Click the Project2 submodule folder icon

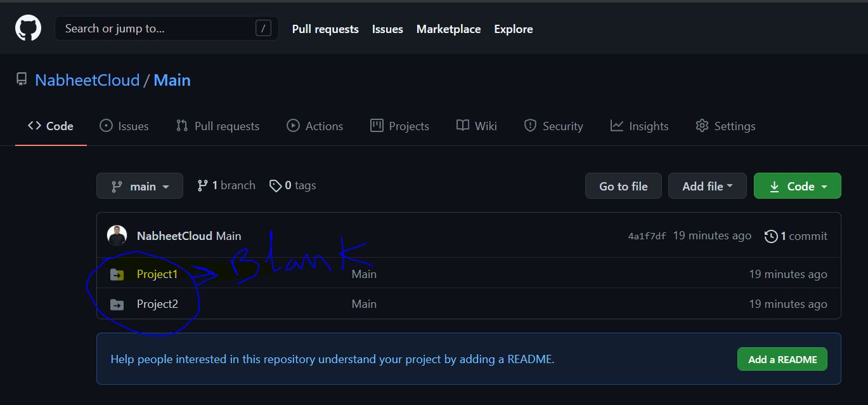117,305
